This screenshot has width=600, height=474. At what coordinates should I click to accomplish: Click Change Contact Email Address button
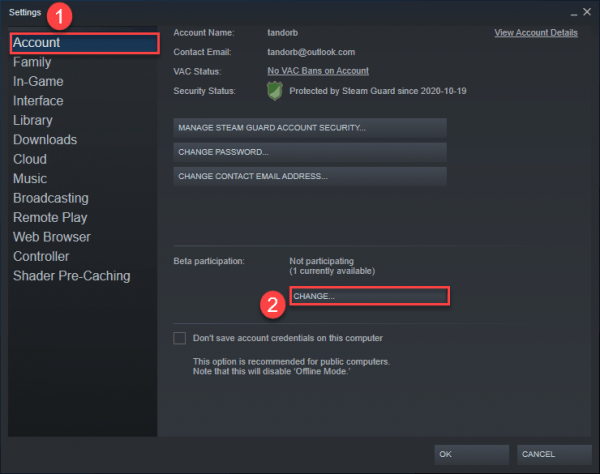point(310,176)
